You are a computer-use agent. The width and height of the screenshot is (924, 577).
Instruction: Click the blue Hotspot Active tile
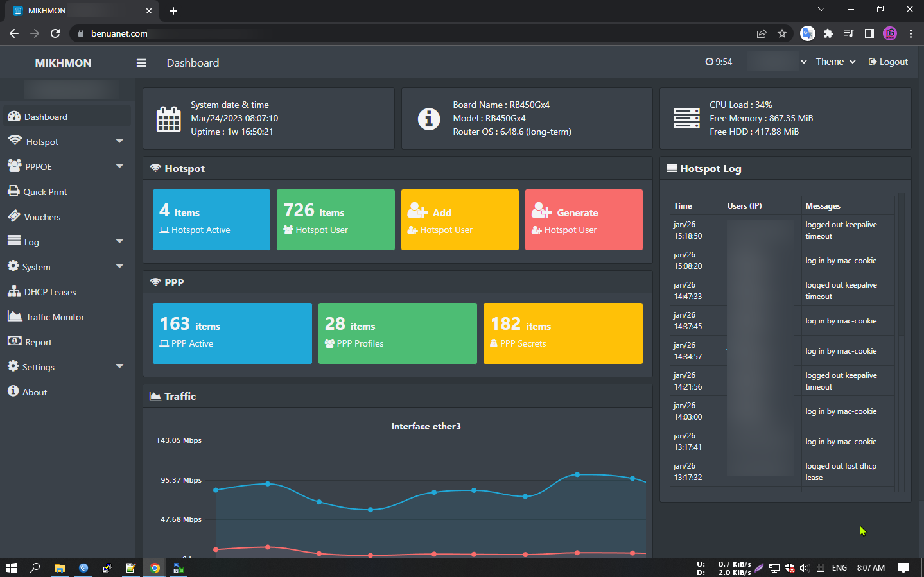211,220
